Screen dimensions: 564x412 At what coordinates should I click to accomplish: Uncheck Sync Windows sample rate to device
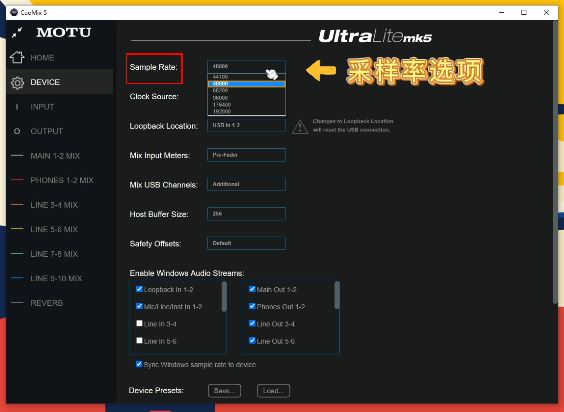[139, 364]
